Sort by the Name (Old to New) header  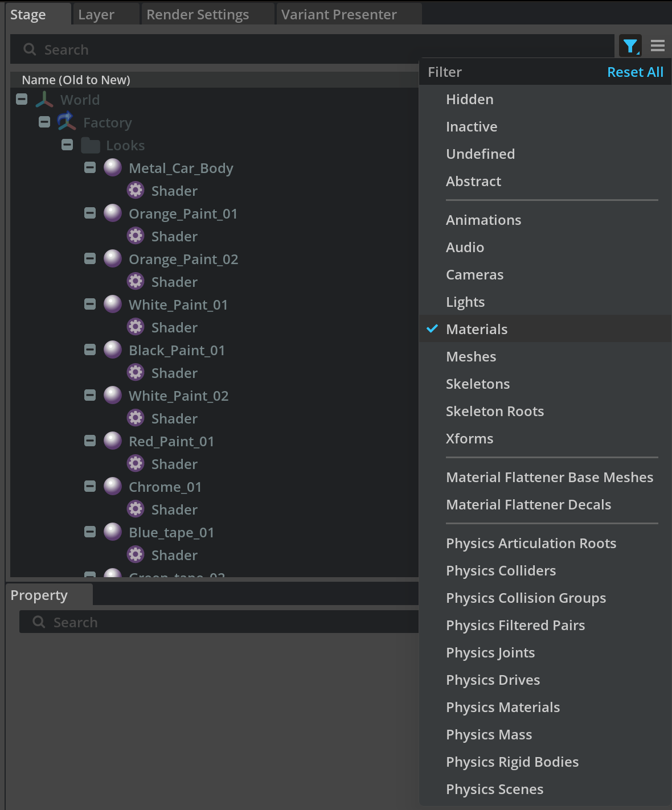[76, 80]
